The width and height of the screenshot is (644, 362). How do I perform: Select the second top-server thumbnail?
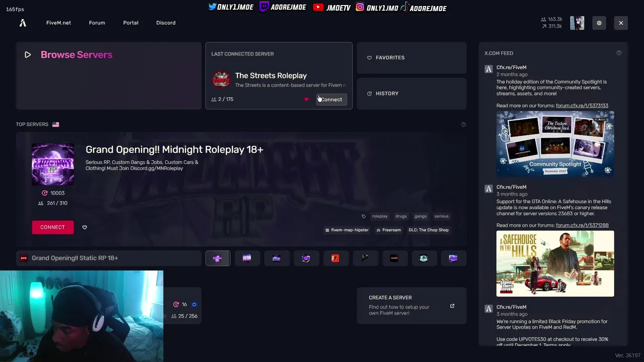tap(247, 258)
